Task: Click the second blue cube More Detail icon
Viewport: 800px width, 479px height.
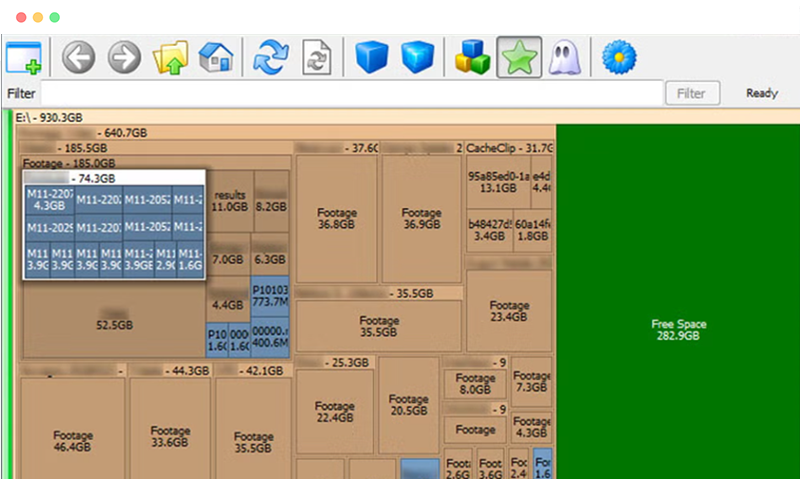Action: pyautogui.click(x=417, y=58)
